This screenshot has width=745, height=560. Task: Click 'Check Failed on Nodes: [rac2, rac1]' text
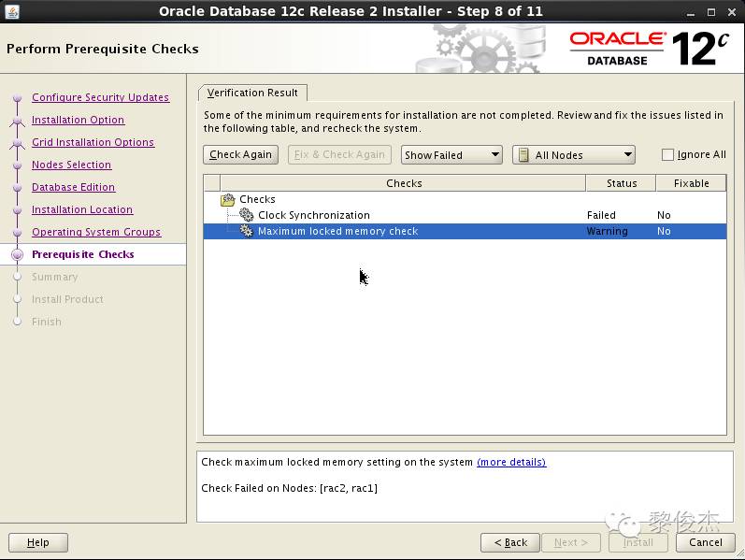point(290,488)
